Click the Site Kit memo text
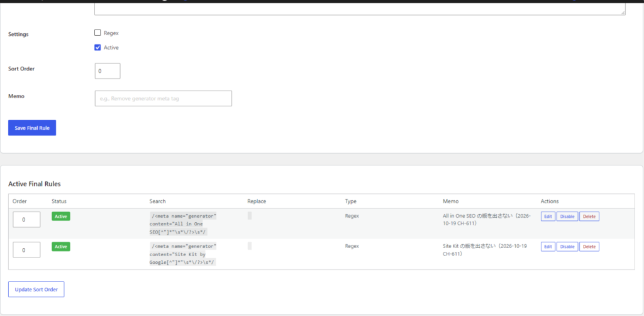 click(x=485, y=250)
